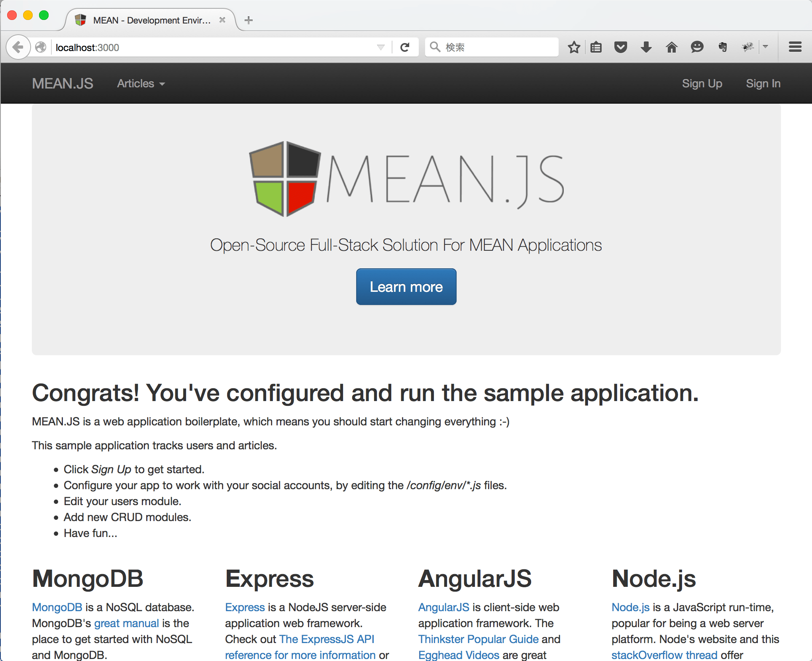This screenshot has width=812, height=661.
Task: Go to homepage with the home icon
Action: point(671,47)
